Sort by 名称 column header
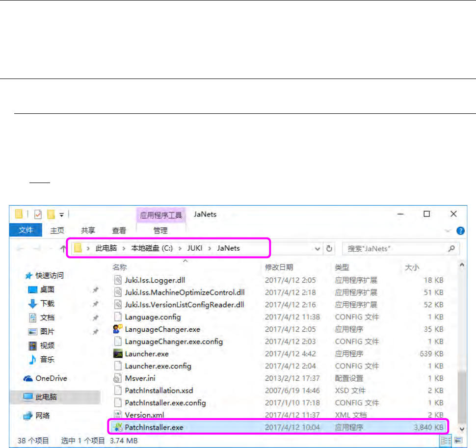476x448 pixels. 120,267
